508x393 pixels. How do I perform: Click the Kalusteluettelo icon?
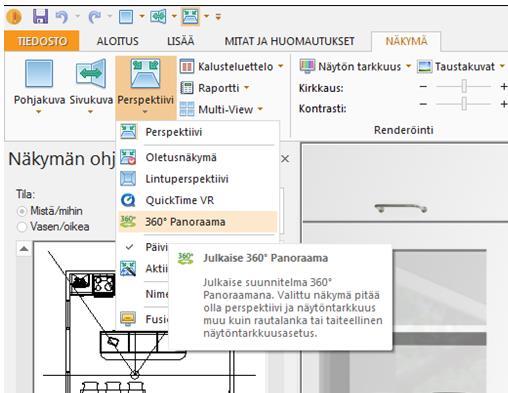tap(187, 66)
